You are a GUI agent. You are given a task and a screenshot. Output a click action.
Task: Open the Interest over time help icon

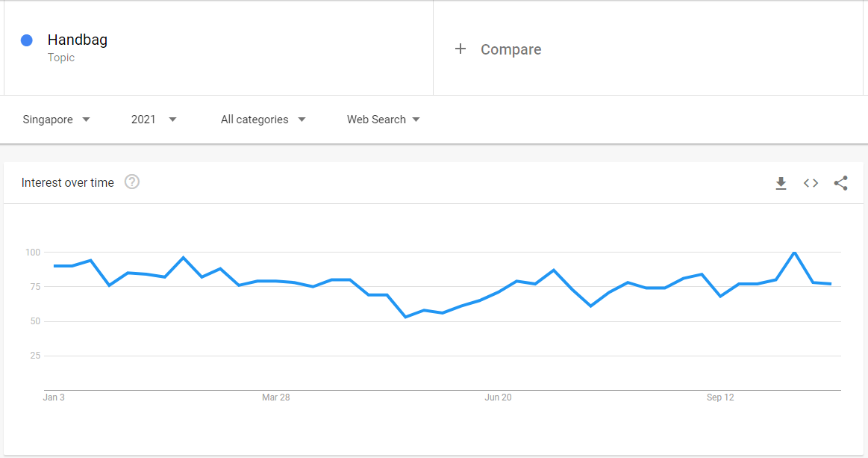coord(132,182)
